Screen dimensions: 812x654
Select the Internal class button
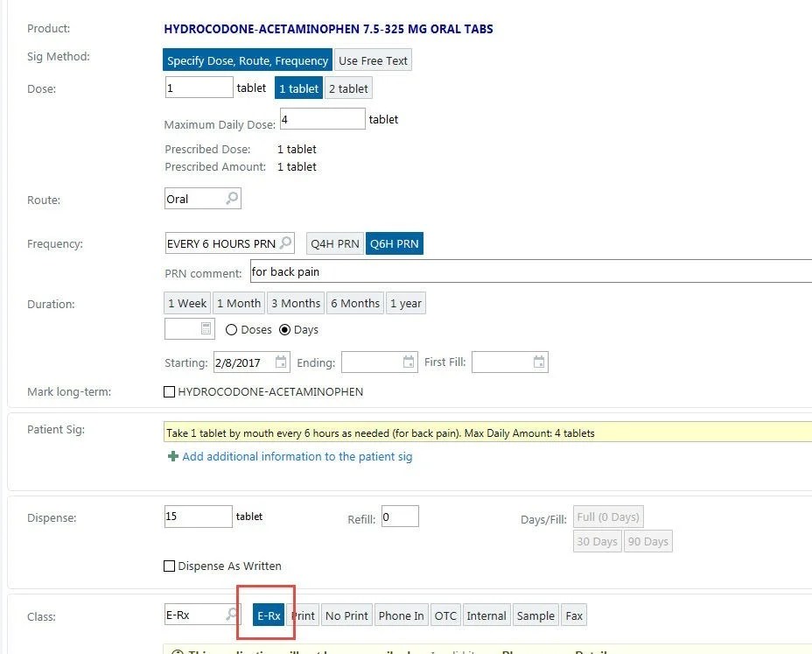[x=486, y=615]
